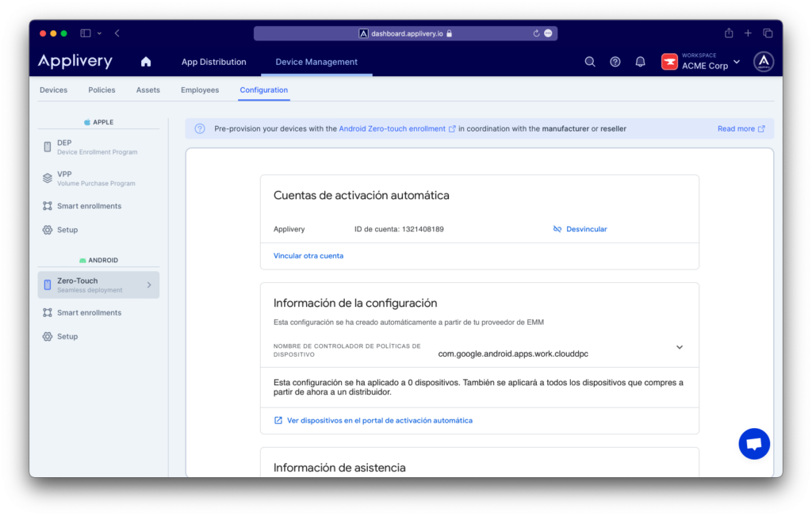812x516 pixels.
Task: Select Device Management section
Action: [316, 62]
